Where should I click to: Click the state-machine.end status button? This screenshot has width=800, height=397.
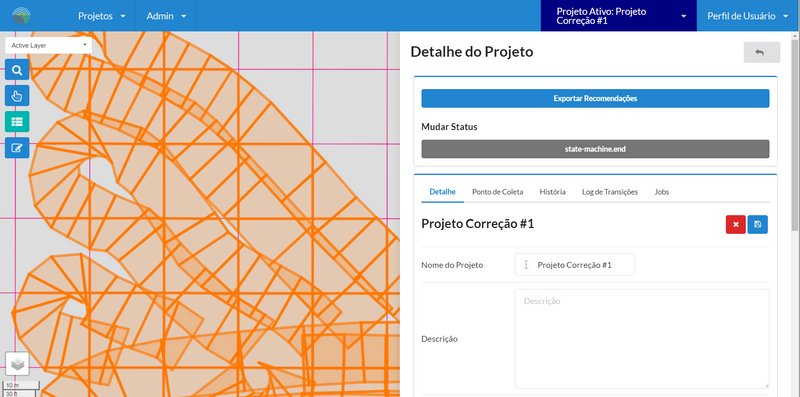tap(595, 149)
